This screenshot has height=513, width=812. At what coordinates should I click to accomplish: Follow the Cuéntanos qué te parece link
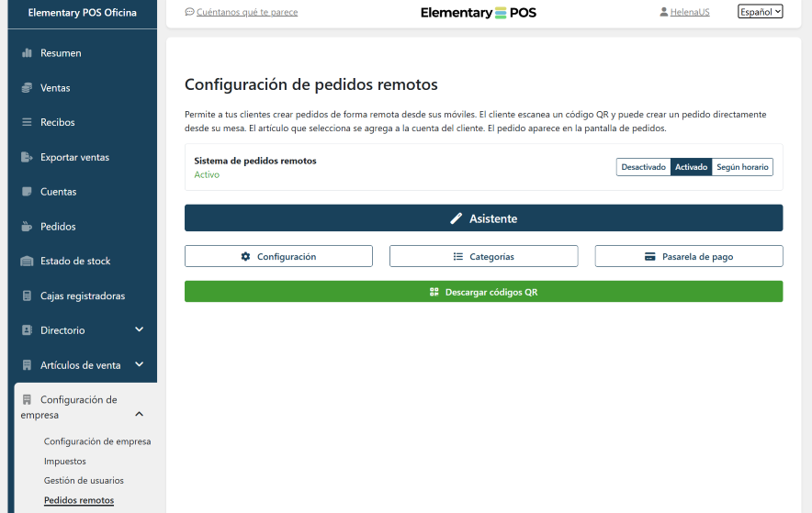(x=247, y=12)
